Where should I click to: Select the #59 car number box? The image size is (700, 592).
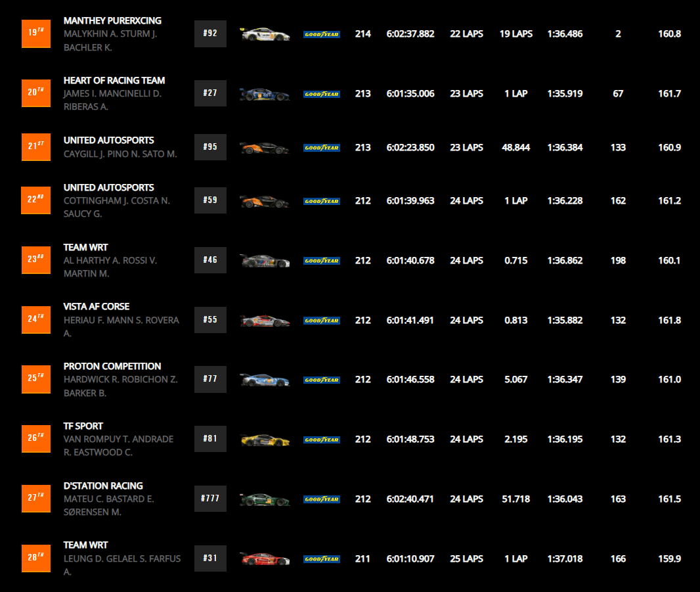click(x=210, y=200)
